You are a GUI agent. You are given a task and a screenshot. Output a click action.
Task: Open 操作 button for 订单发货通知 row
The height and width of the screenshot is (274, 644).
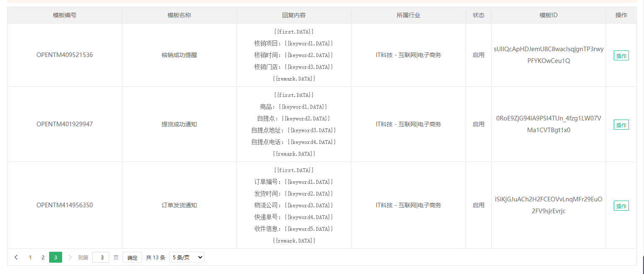point(621,206)
